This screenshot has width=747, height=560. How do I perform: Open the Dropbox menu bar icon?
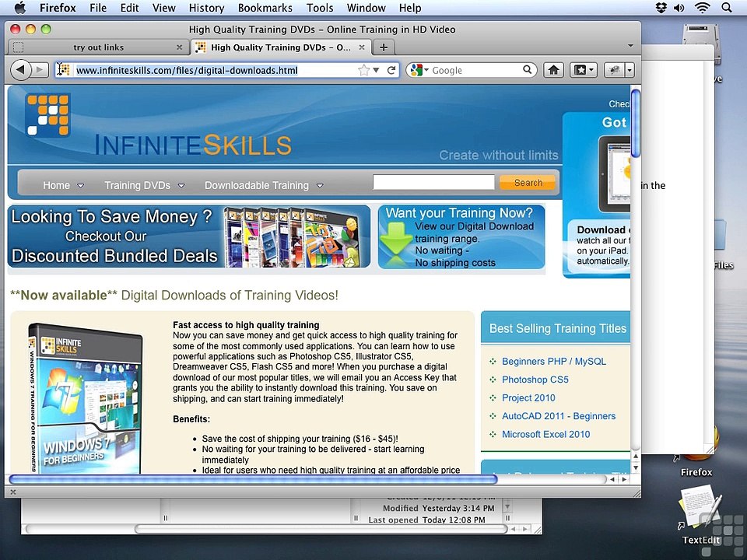661,8
